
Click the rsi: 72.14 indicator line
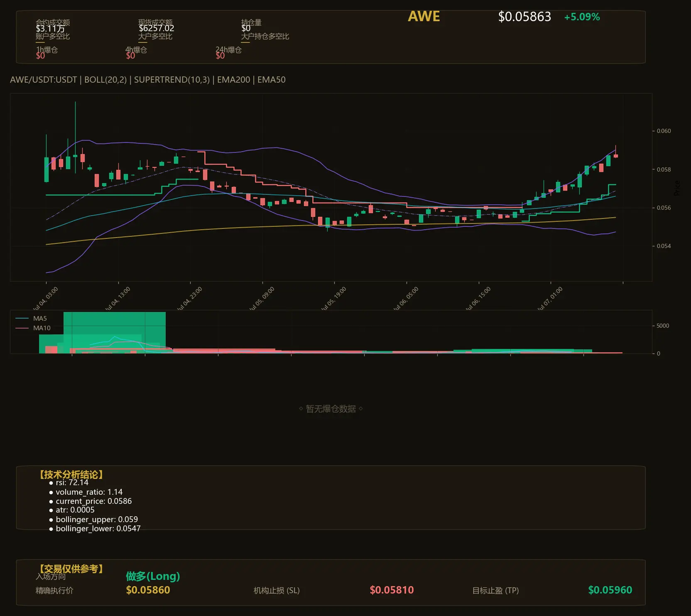tap(69, 483)
